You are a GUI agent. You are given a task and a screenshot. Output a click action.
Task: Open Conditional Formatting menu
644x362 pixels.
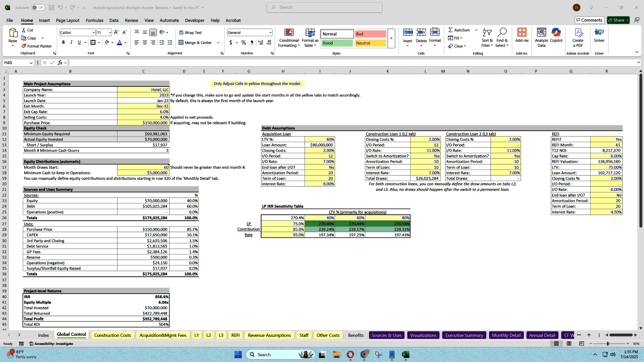[289, 38]
